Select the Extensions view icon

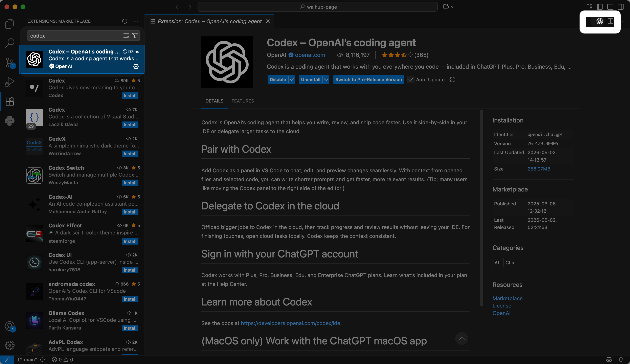(x=9, y=101)
